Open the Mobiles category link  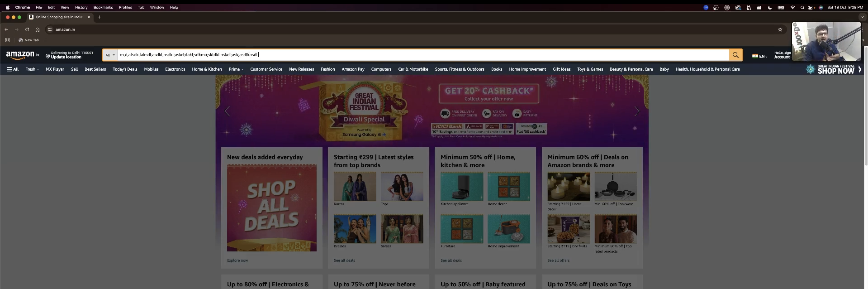[151, 69]
